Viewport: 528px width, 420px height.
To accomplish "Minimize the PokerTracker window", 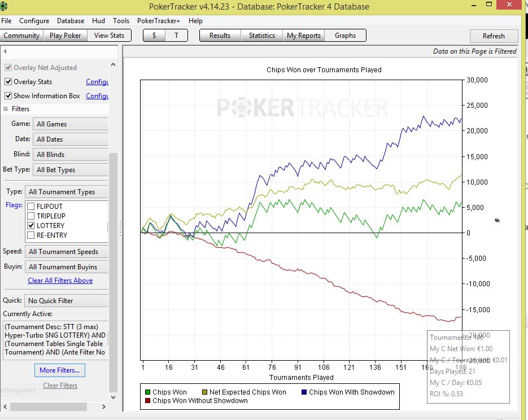I will (474, 6).
